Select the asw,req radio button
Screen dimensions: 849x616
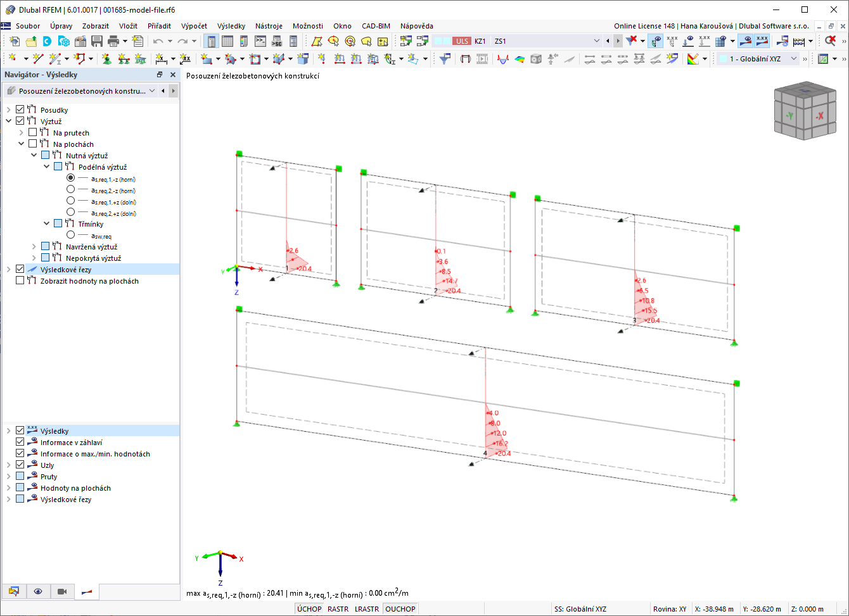coord(71,236)
